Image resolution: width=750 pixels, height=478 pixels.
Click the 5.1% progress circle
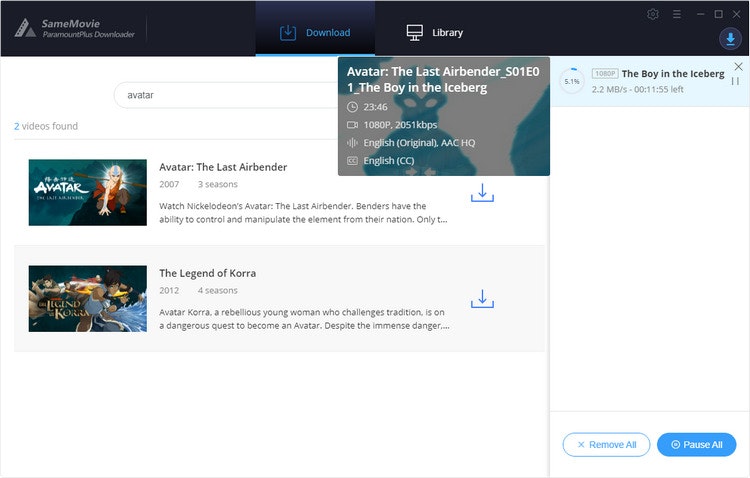point(572,81)
